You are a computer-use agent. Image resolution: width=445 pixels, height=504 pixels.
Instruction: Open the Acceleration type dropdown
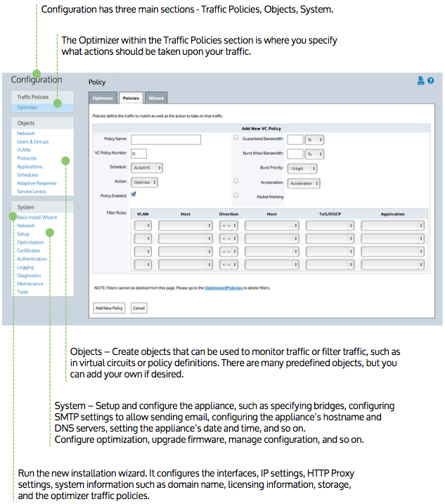pyautogui.click(x=304, y=183)
